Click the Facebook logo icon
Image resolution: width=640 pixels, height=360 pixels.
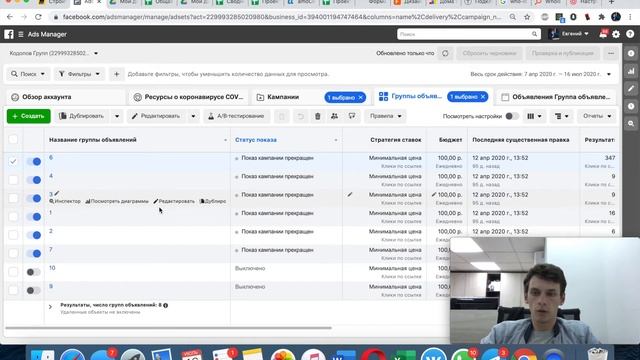[x=9, y=34]
